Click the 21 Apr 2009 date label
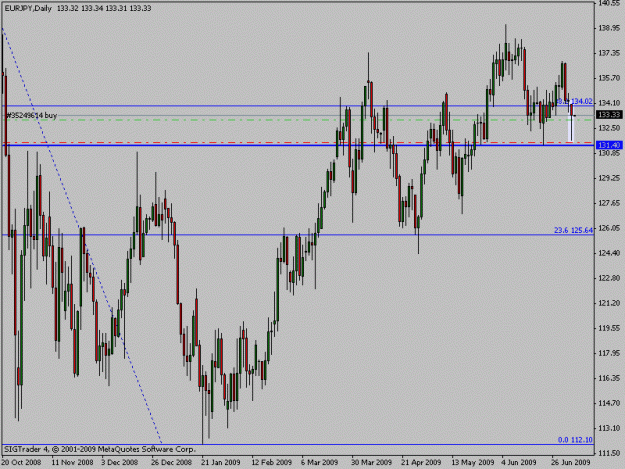The height and width of the screenshot is (469, 625). tap(421, 462)
